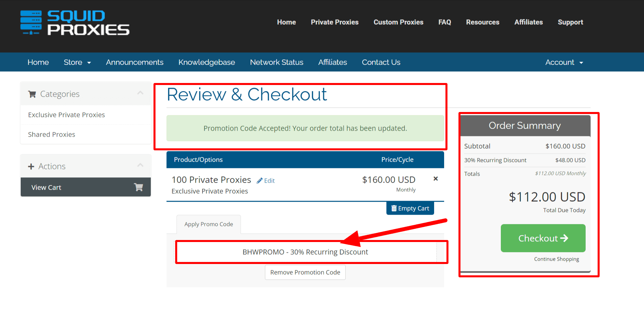Click the Continue Shopping link
The image size is (644, 312).
click(557, 259)
